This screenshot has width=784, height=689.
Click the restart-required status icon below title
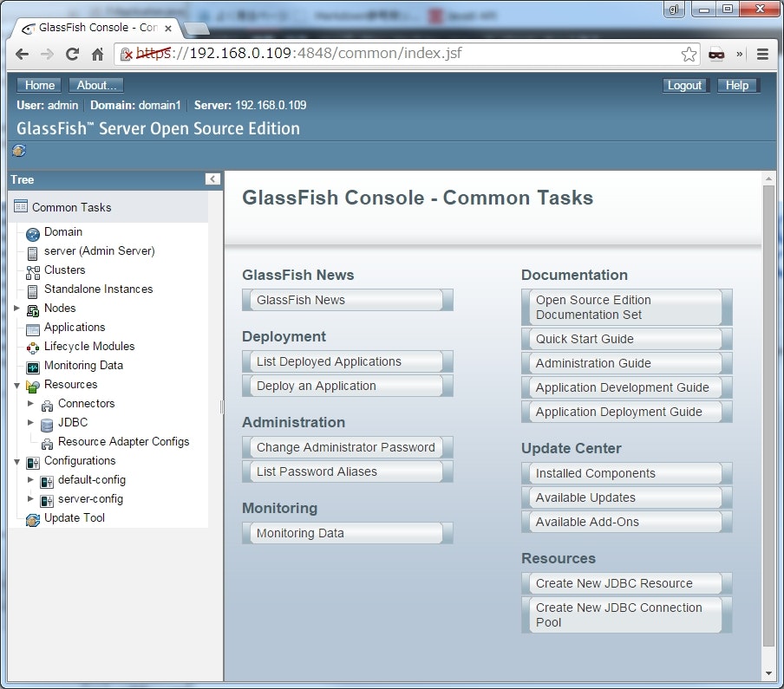(x=19, y=151)
